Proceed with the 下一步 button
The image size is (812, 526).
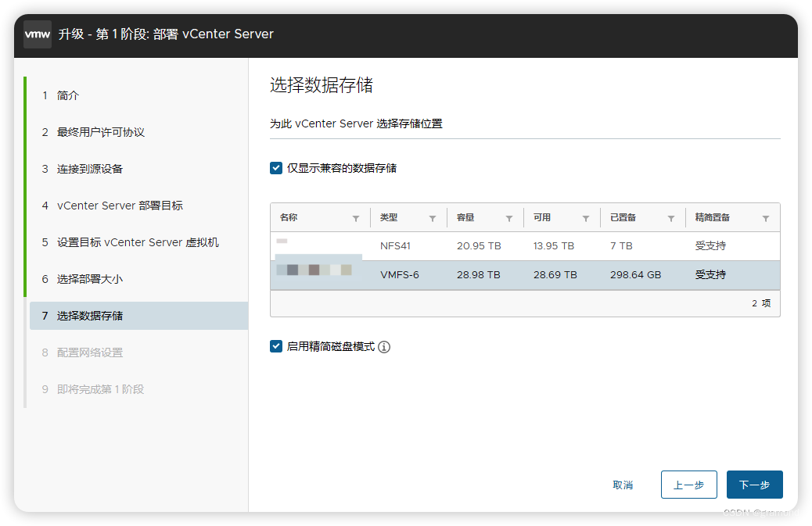click(755, 485)
